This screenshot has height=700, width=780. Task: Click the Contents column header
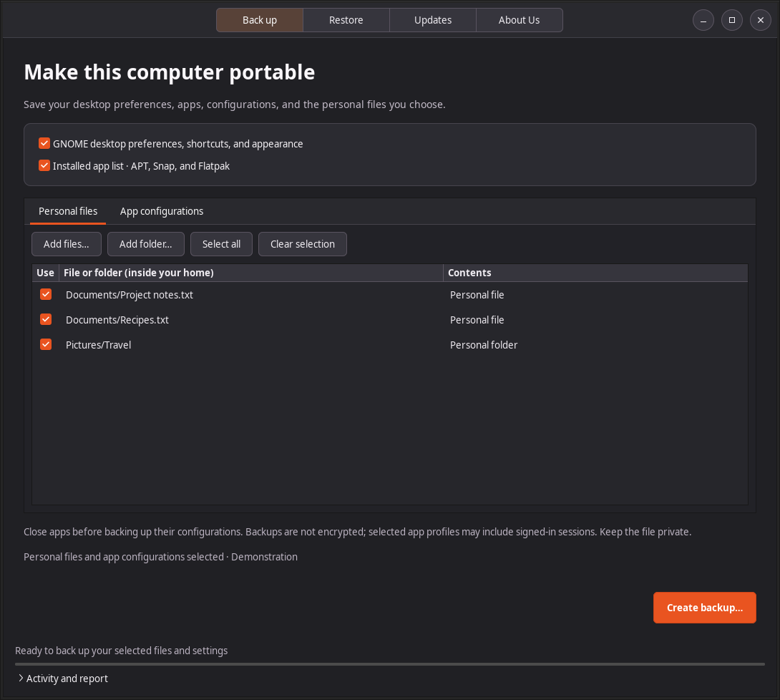[595, 273]
